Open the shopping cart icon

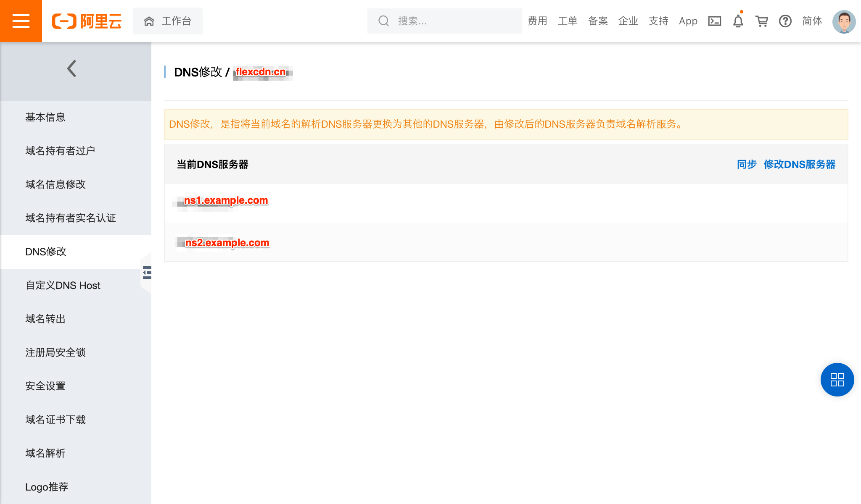pos(762,21)
